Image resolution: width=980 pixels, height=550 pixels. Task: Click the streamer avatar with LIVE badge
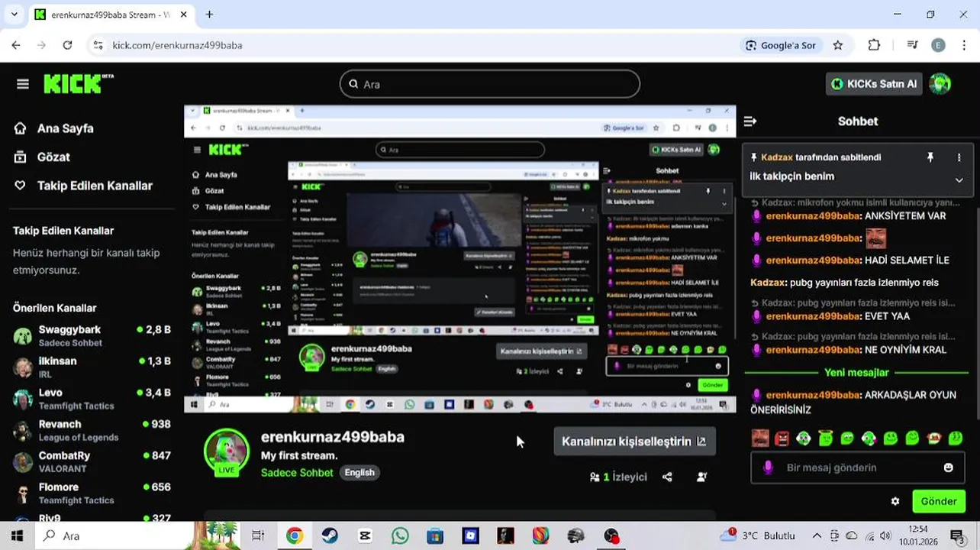(227, 451)
